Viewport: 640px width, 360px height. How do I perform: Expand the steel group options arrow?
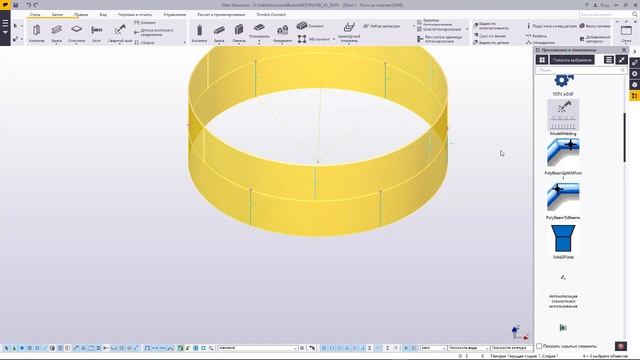pyautogui.click(x=184, y=42)
